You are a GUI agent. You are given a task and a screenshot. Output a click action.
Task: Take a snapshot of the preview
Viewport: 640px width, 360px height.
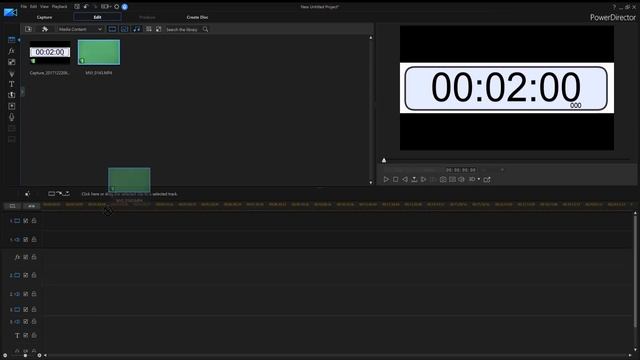[443, 179]
